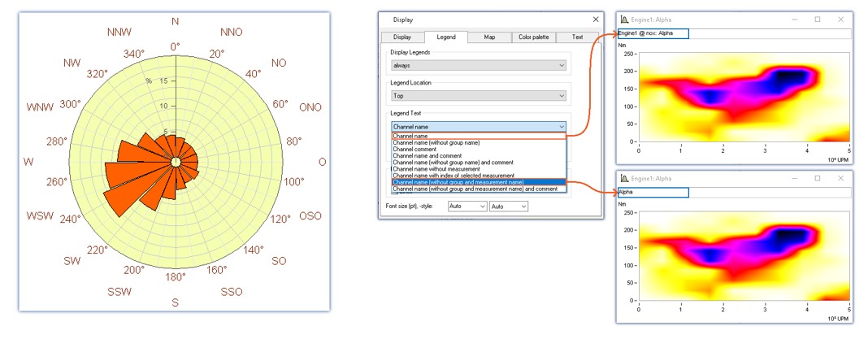
Task: Switch to the Map tab
Action: (489, 37)
